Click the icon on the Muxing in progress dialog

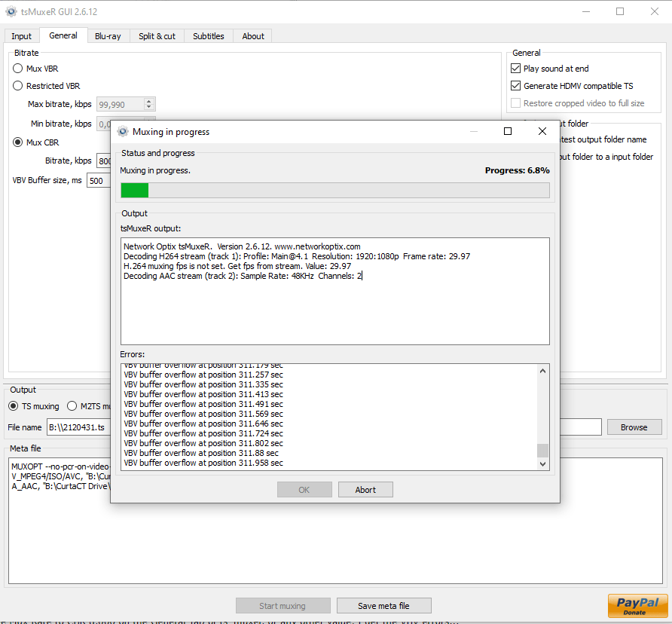[121, 131]
